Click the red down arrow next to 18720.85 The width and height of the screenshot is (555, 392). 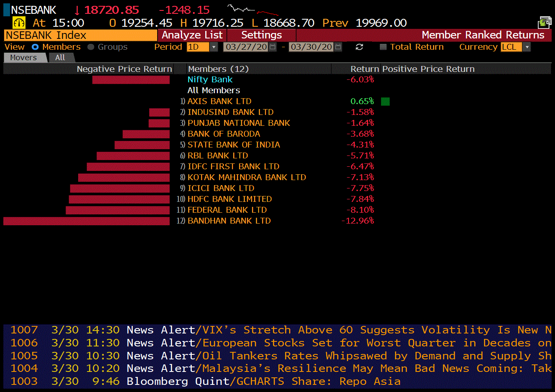pos(77,10)
